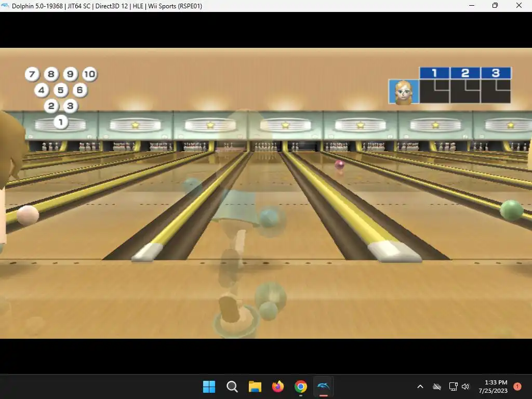Screen dimensions: 532x399
Task: Click pin indicator number 3
Action: click(x=70, y=106)
